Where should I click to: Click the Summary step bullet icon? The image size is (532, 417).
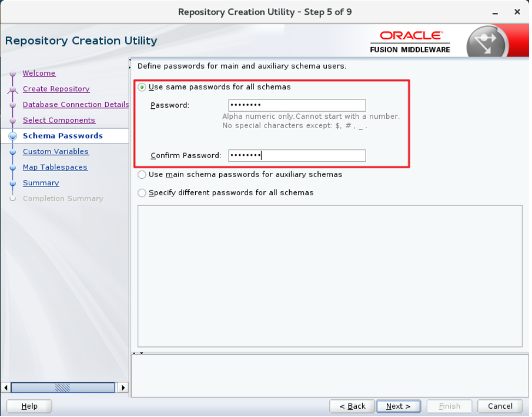[13, 184]
